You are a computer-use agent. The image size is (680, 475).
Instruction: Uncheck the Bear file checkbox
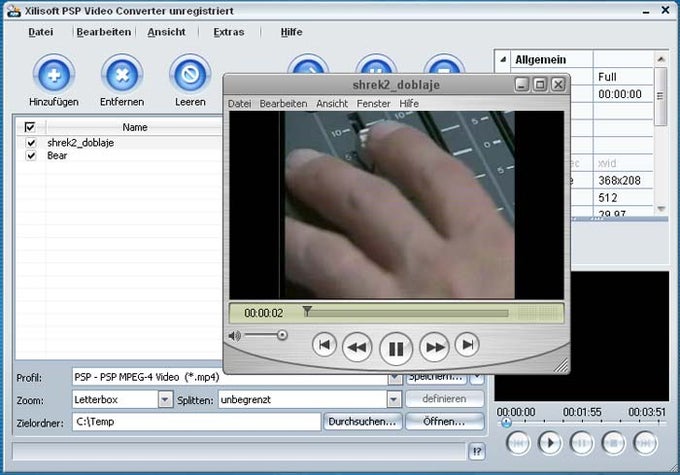[x=31, y=156]
